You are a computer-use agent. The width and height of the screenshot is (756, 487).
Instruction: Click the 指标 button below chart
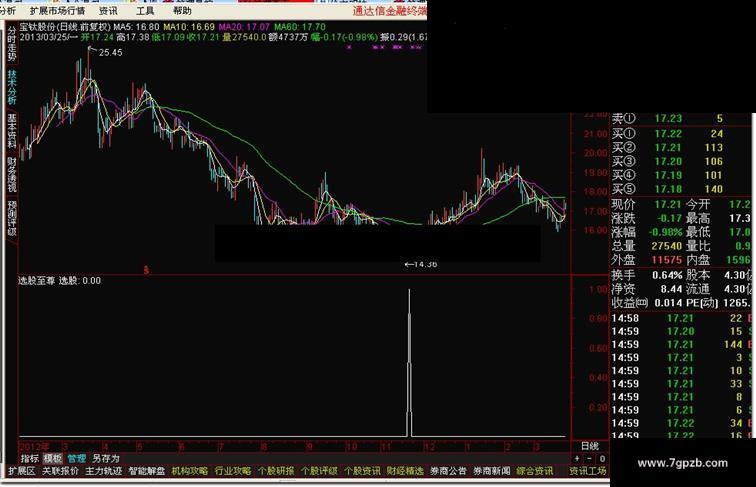(30, 458)
